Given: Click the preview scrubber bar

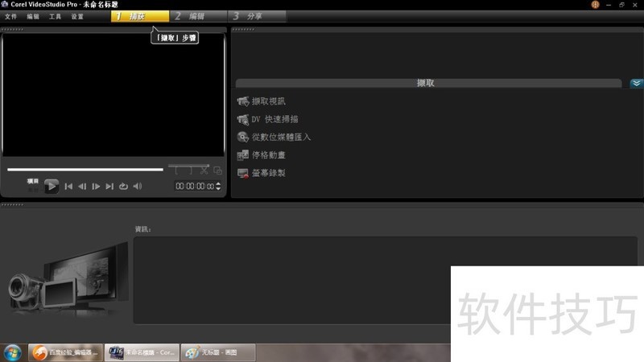Looking at the screenshot, I should 85,169.
